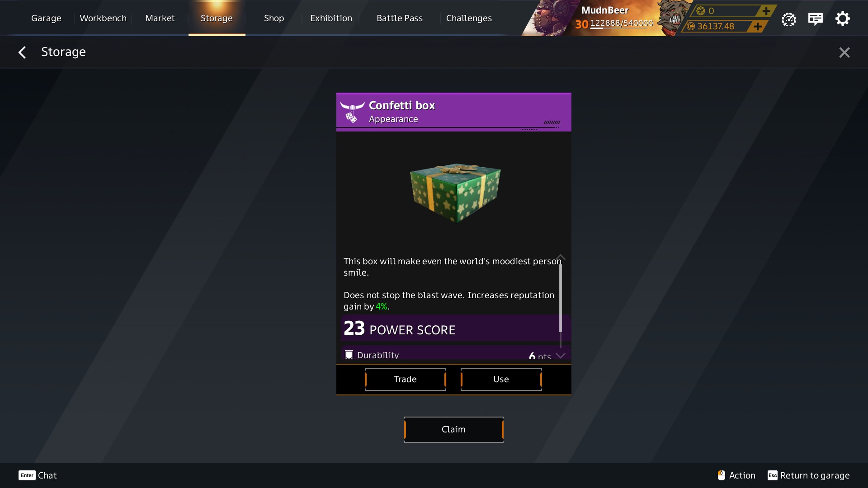
Task: Click Return to garage hint
Action: point(808,475)
